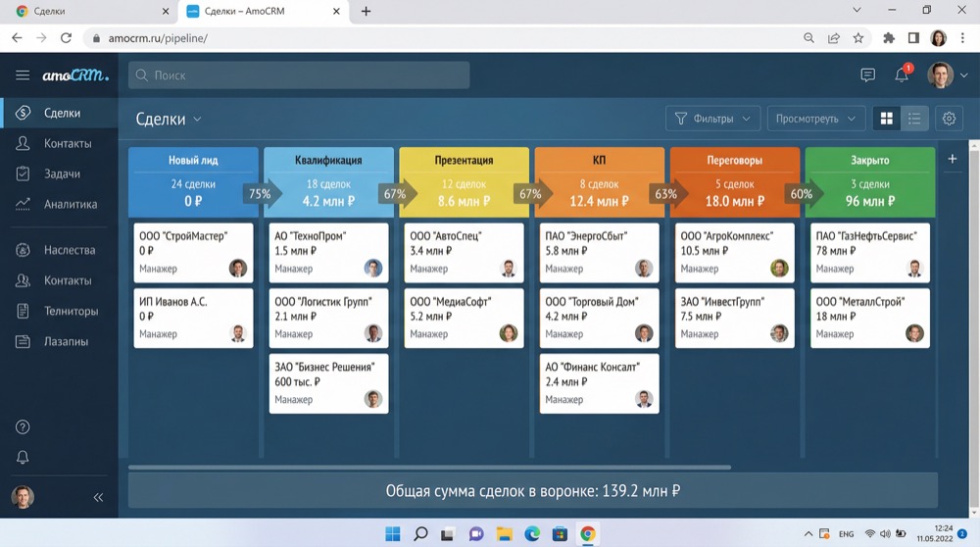
Task: Click the sidebar bell icon
Action: [23, 458]
